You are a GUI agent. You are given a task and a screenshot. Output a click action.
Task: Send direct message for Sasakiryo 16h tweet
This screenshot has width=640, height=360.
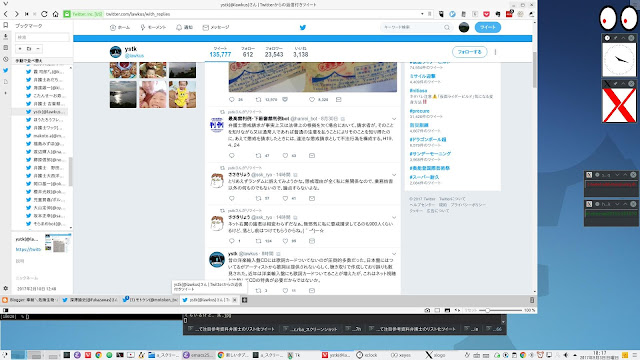pos(312,198)
